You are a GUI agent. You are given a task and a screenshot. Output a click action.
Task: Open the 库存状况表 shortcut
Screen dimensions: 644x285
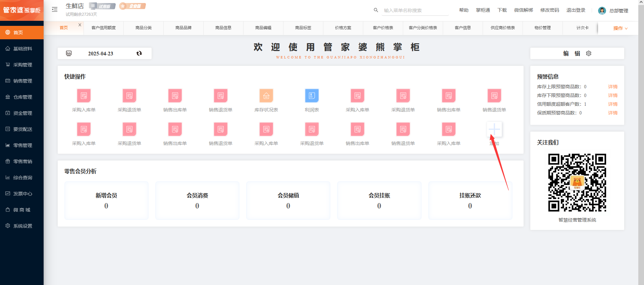[x=266, y=100]
